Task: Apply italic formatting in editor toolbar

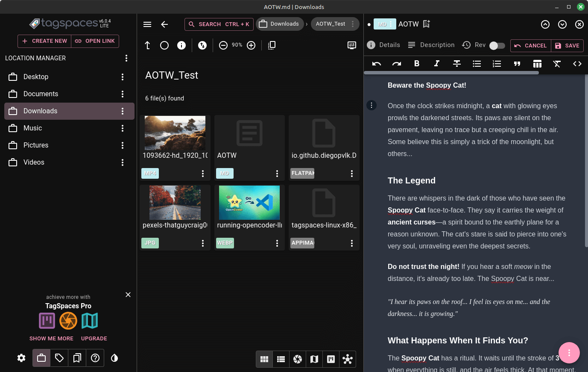Action: [x=436, y=64]
